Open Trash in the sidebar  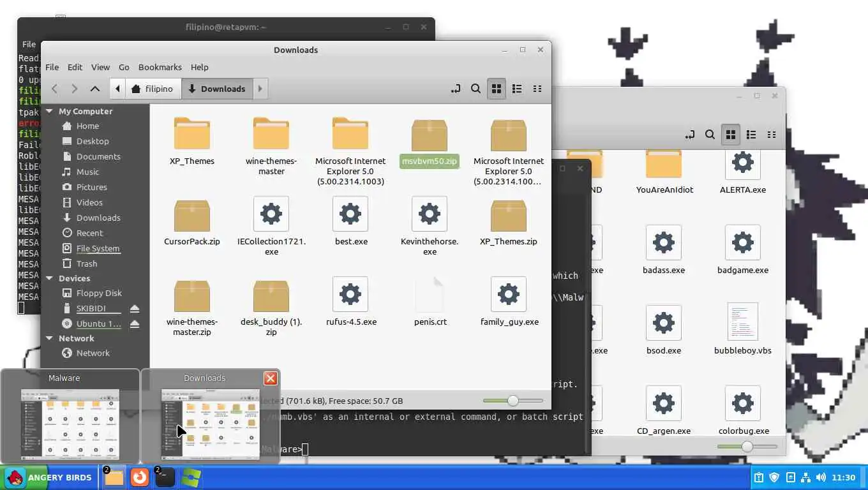coord(87,264)
